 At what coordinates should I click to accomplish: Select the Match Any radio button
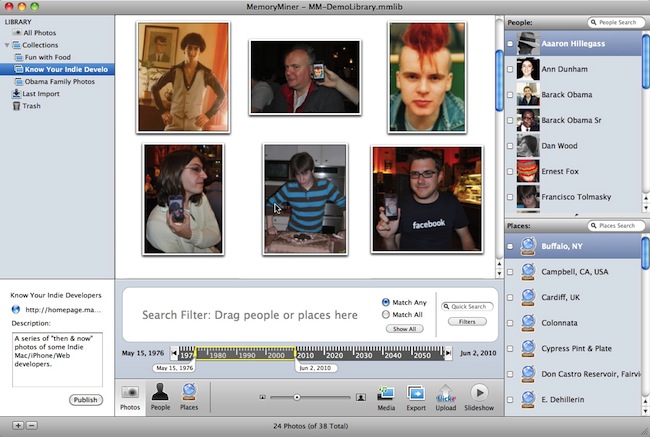(386, 302)
